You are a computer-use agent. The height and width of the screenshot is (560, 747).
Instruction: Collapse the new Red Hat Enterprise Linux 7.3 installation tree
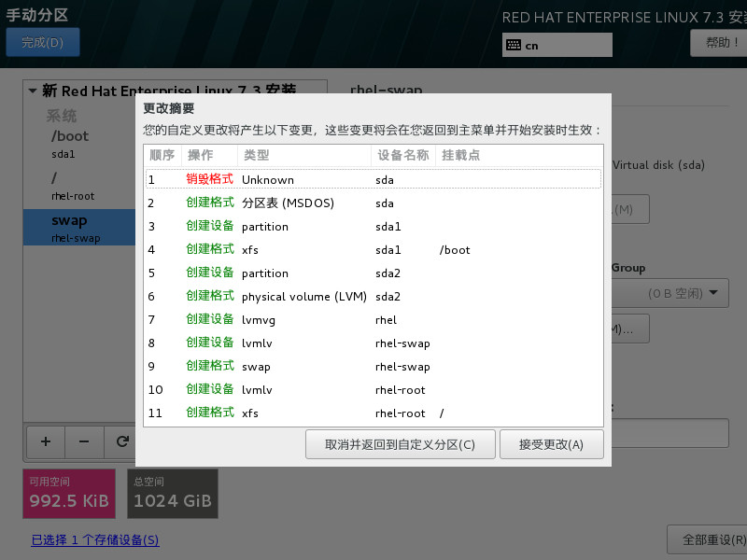point(33,91)
